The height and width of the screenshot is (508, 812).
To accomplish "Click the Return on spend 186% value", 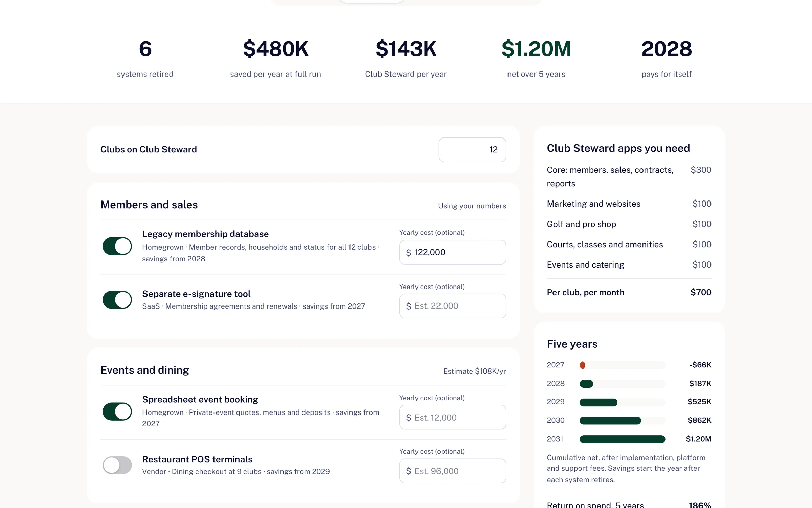I will point(700,505).
